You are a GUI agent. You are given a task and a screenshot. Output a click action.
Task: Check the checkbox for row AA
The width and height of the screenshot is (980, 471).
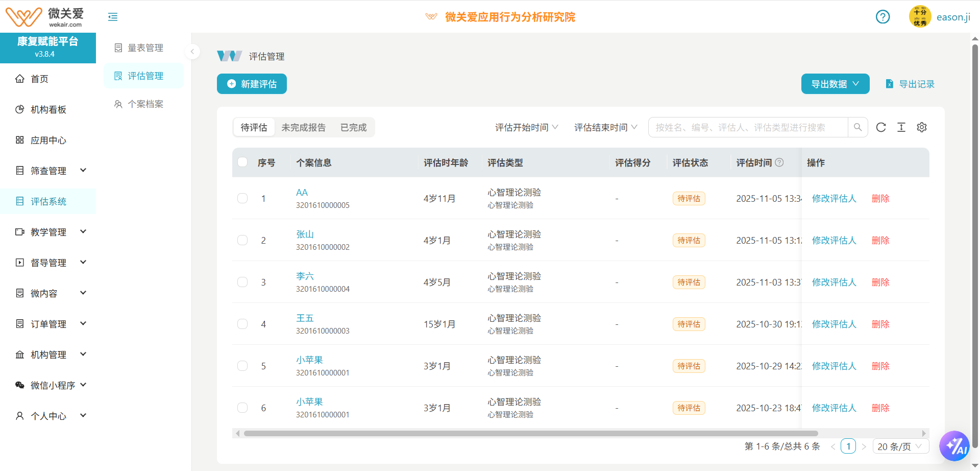coord(242,198)
